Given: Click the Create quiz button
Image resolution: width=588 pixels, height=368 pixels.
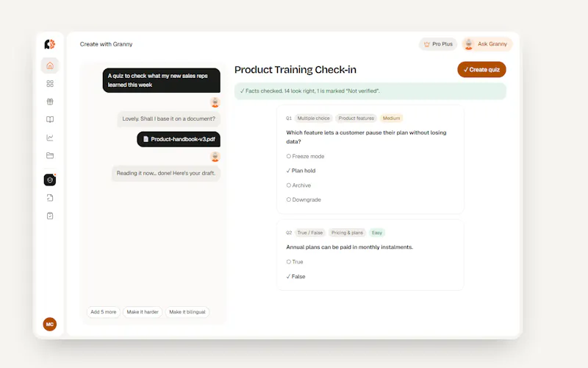Looking at the screenshot, I should (x=481, y=69).
